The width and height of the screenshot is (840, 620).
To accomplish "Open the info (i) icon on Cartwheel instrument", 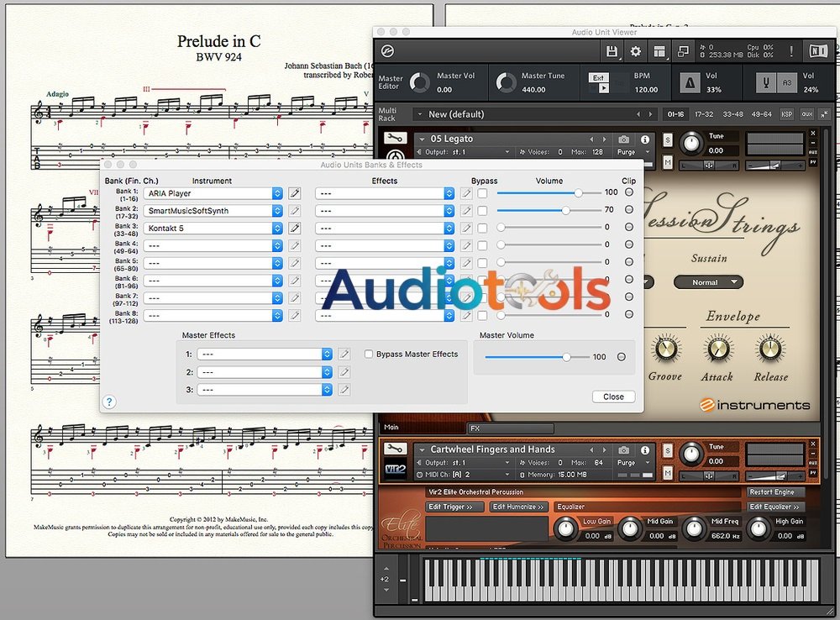I will [x=644, y=449].
